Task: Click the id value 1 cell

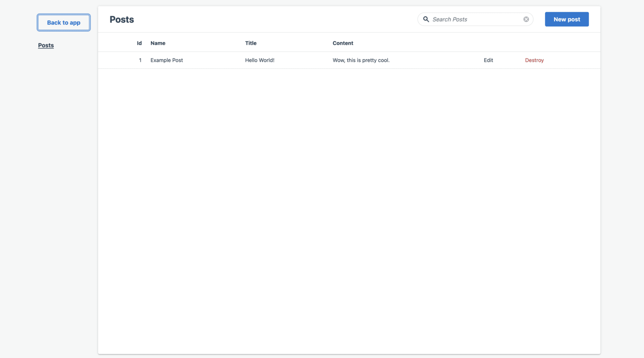Action: click(x=140, y=60)
